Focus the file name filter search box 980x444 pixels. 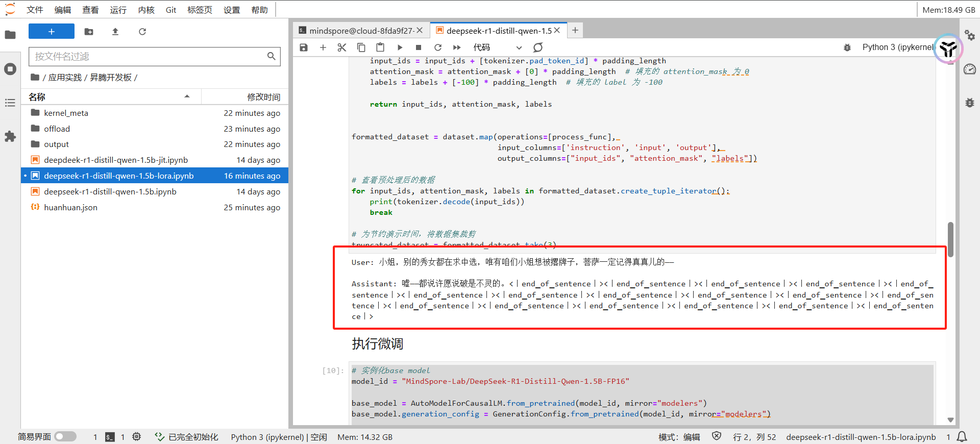coord(148,56)
